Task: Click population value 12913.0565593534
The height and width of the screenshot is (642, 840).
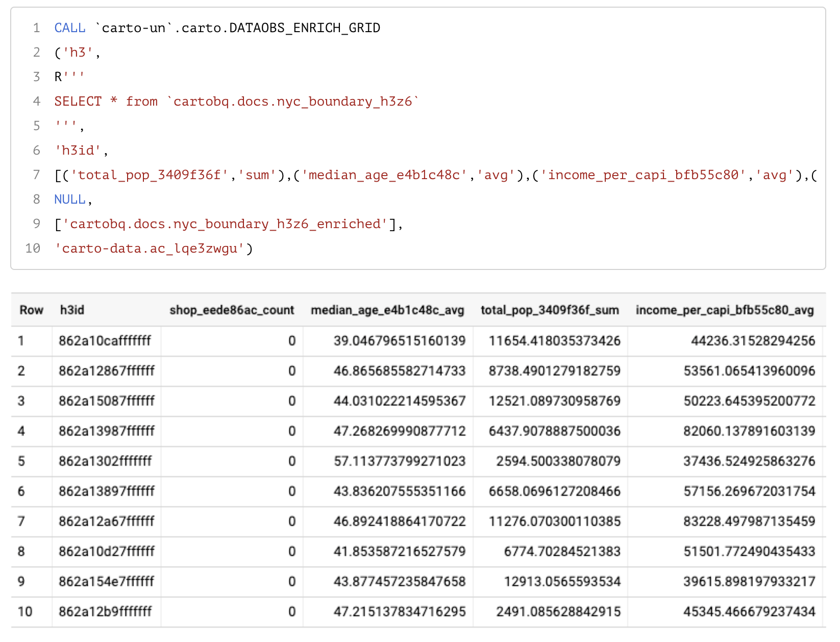Action: pyautogui.click(x=562, y=581)
